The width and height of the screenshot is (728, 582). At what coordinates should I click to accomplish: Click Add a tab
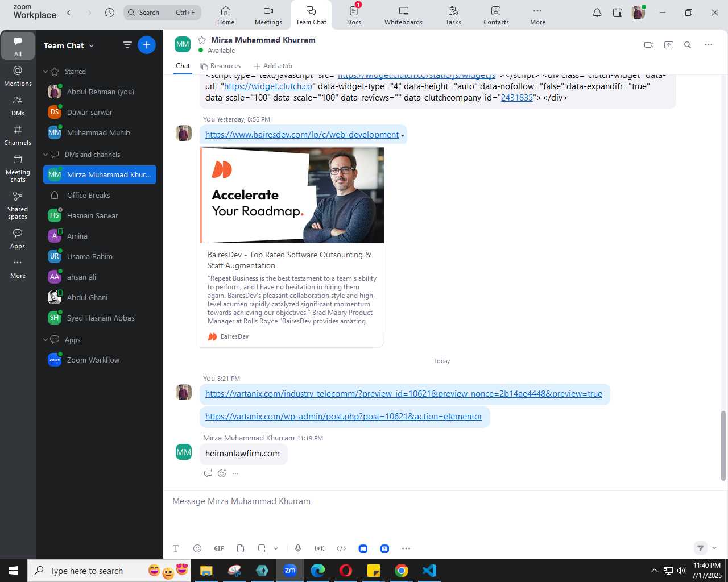273,66
